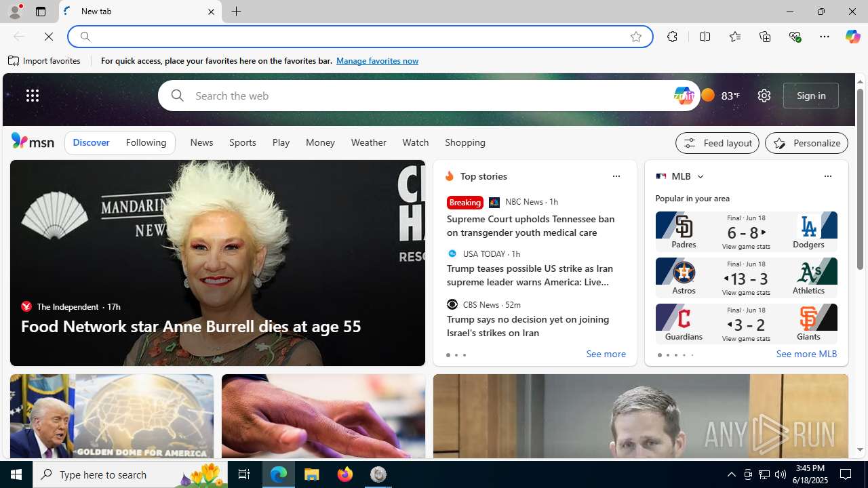Image resolution: width=868 pixels, height=488 pixels.
Task: Toggle Split screen icon
Action: [705, 37]
